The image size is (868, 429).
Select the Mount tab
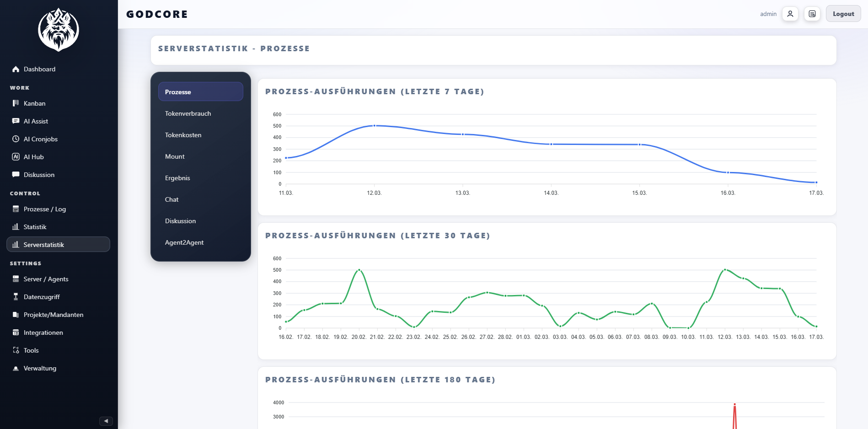click(x=175, y=156)
